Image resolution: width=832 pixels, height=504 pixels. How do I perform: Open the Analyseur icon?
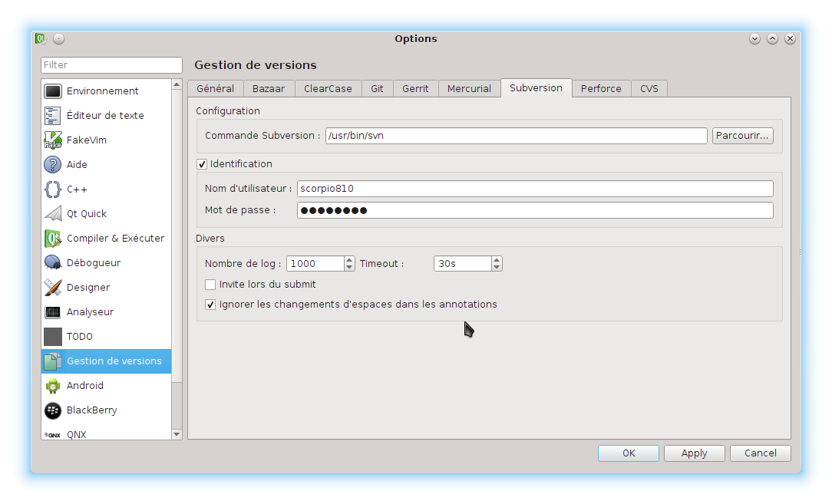click(x=52, y=312)
